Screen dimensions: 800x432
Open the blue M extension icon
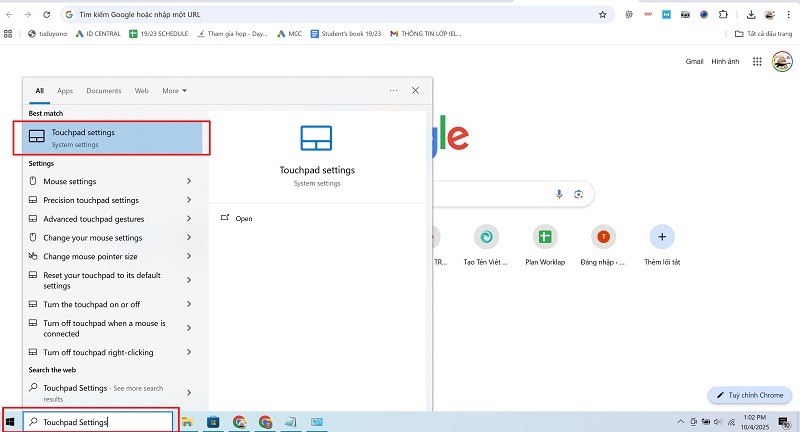click(666, 15)
